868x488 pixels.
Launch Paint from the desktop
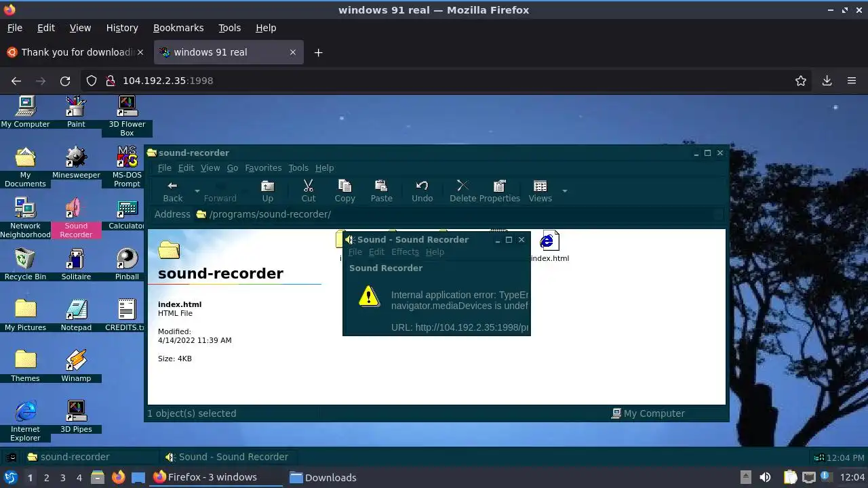[x=76, y=111]
